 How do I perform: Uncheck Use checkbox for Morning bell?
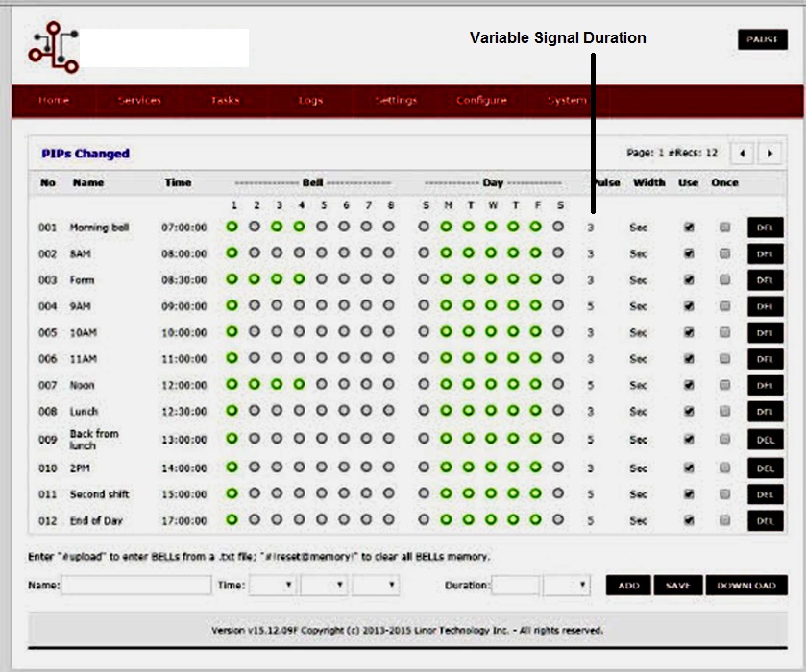pos(688,228)
